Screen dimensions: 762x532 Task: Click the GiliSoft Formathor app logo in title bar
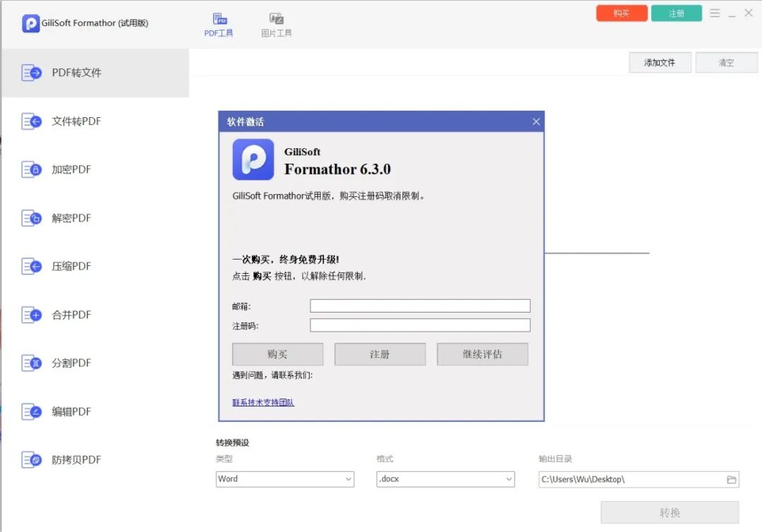coord(30,23)
